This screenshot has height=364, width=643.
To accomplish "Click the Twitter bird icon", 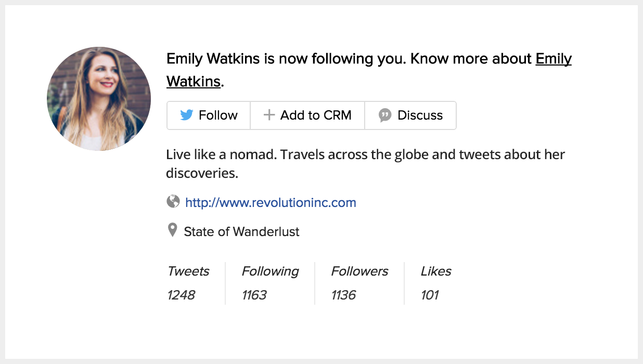I will (x=187, y=115).
